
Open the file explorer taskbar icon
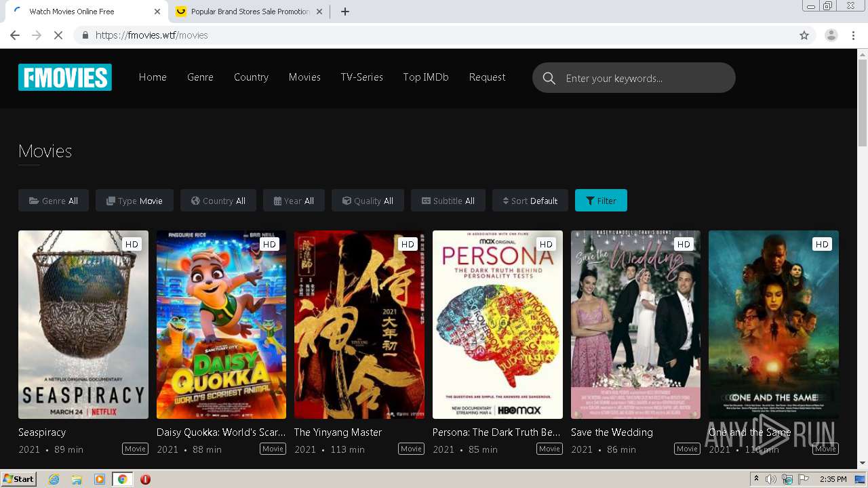click(x=77, y=479)
